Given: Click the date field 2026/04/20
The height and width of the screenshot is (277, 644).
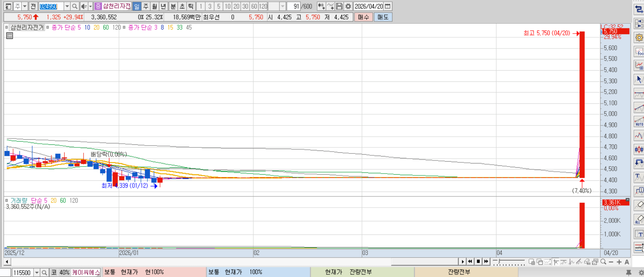Looking at the screenshot, I should pos(369,6).
